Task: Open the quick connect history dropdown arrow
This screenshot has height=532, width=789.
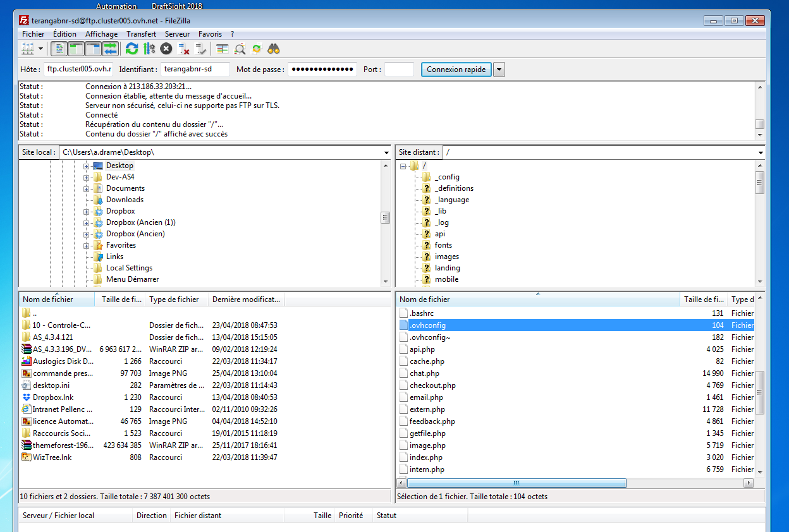Action: (499, 70)
